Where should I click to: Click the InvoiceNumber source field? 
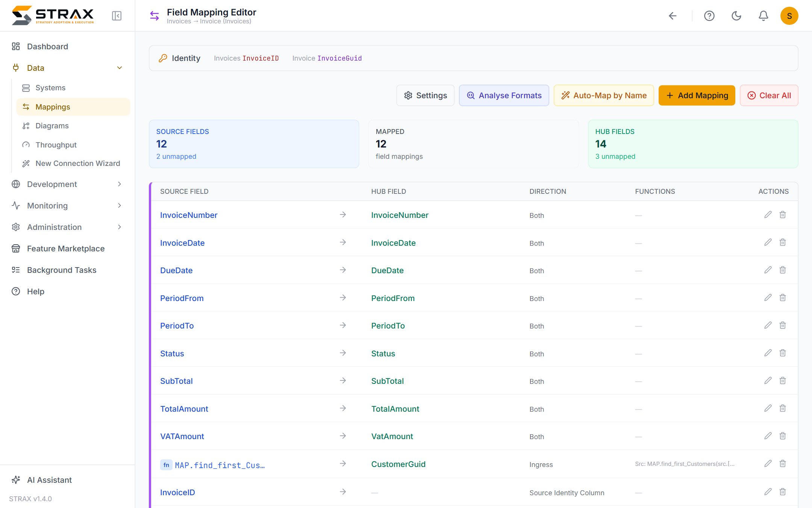pos(189,215)
